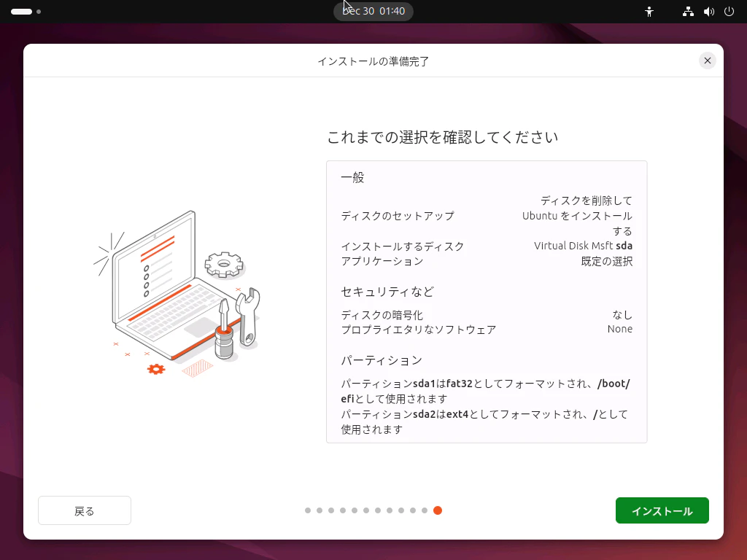Viewport: 747px width, 560px height.
Task: Click the volume speaker icon
Action: click(708, 11)
